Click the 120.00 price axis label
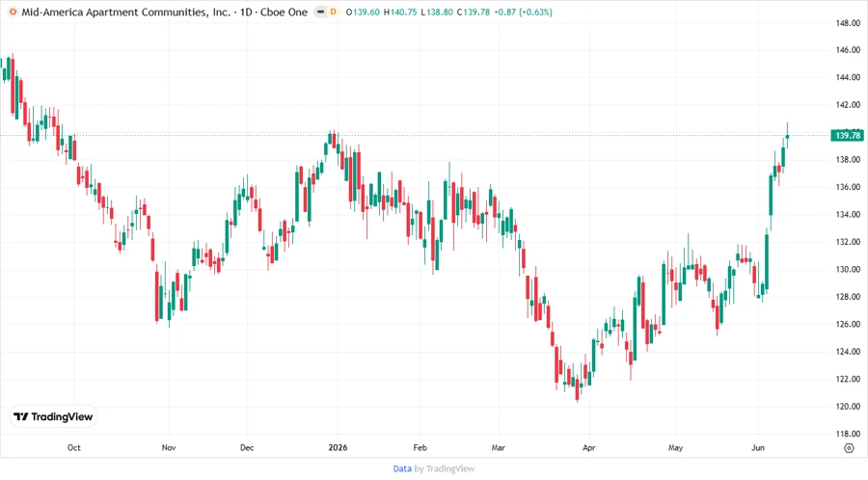 click(x=848, y=407)
